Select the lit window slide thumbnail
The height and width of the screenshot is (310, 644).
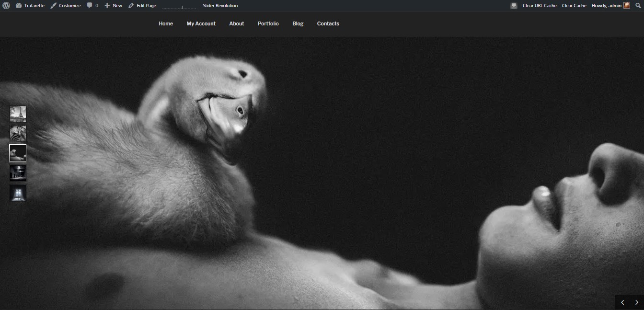pyautogui.click(x=18, y=193)
